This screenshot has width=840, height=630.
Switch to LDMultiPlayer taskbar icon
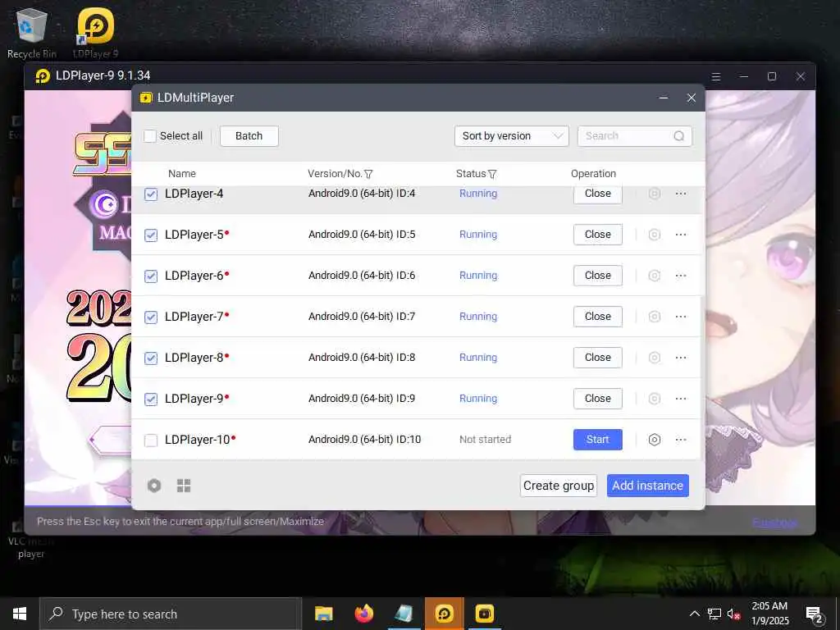tap(484, 614)
